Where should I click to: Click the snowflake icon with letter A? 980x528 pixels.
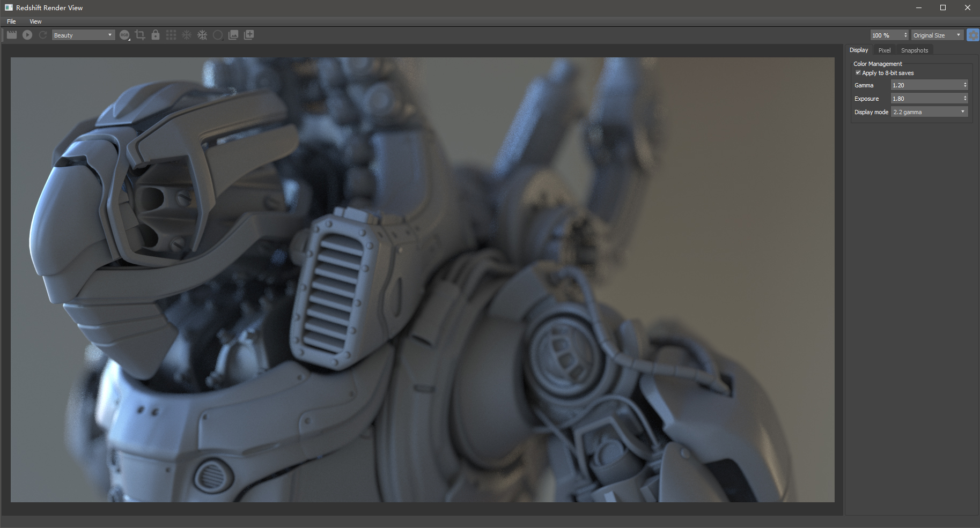pyautogui.click(x=202, y=35)
